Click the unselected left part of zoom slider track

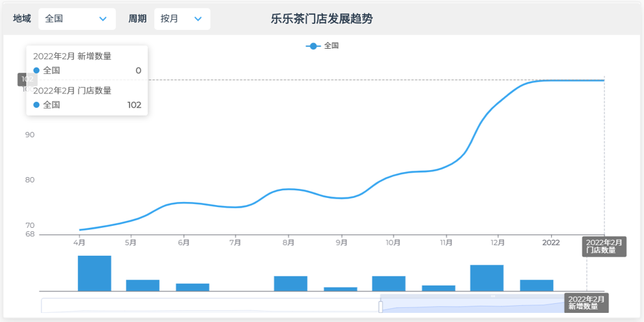208,305
